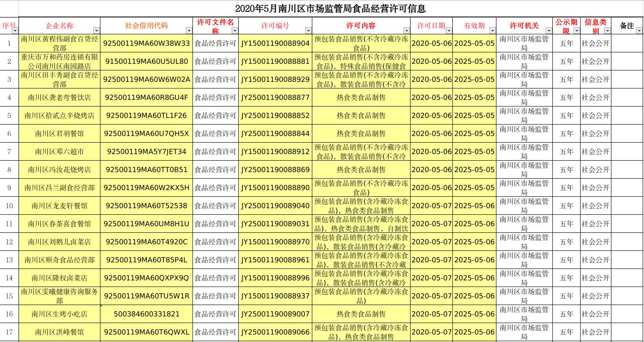Select license number JY15001190088904

(275, 43)
